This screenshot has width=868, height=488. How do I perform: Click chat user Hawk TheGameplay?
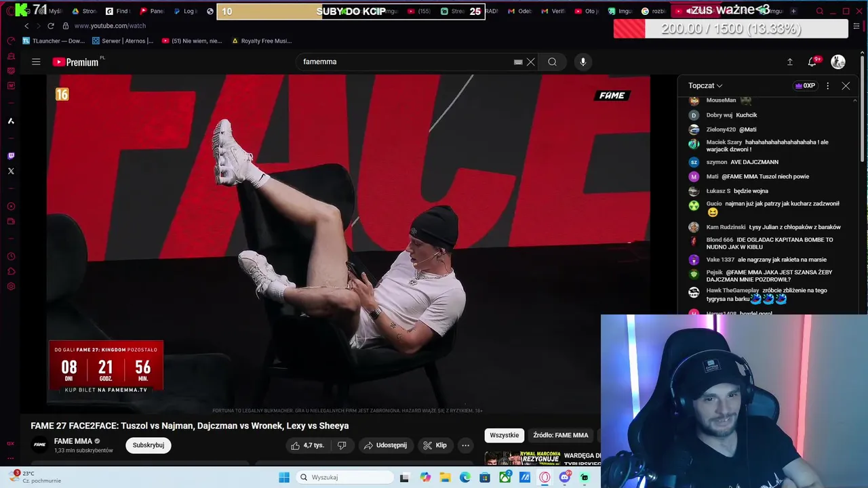(x=732, y=290)
